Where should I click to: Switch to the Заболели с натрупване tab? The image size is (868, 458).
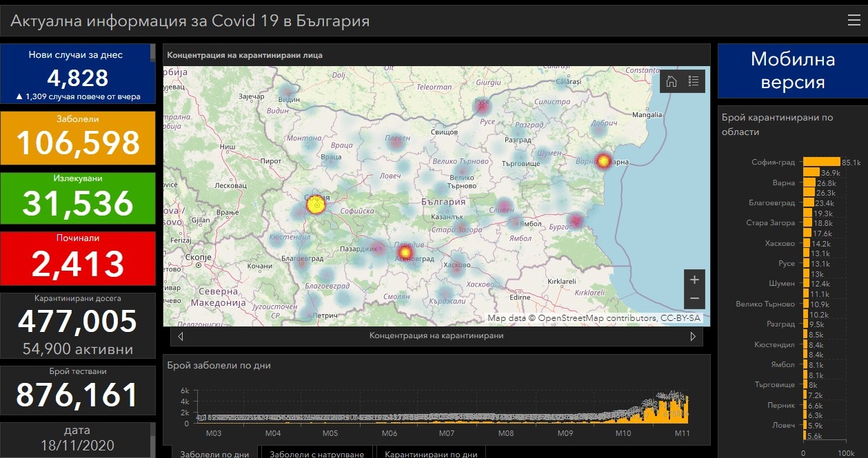coord(316,454)
